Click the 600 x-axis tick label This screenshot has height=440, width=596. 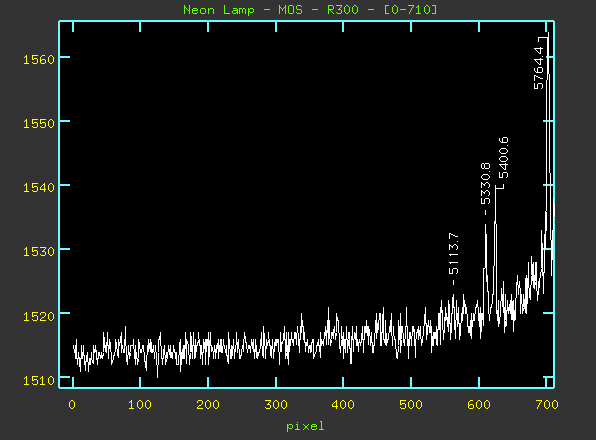click(x=479, y=405)
